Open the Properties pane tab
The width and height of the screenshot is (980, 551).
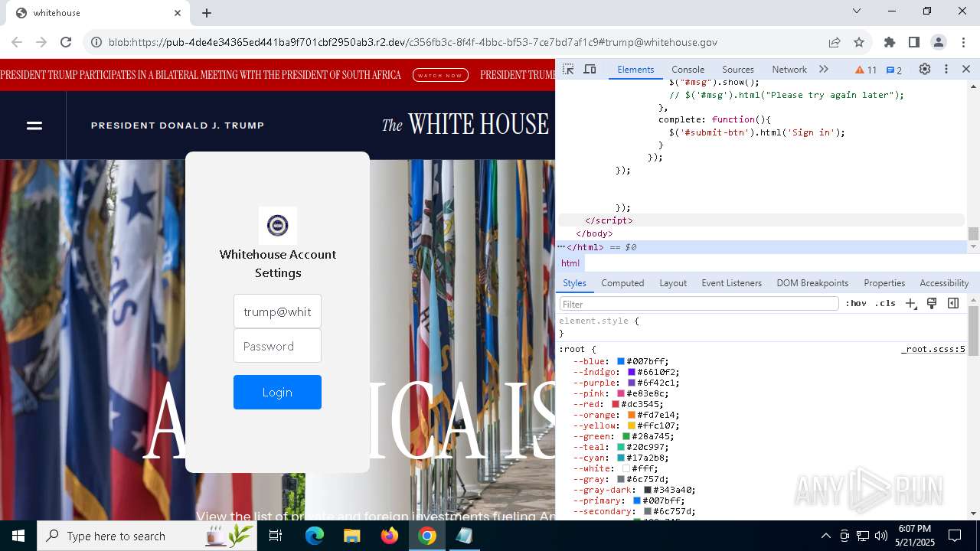click(884, 282)
